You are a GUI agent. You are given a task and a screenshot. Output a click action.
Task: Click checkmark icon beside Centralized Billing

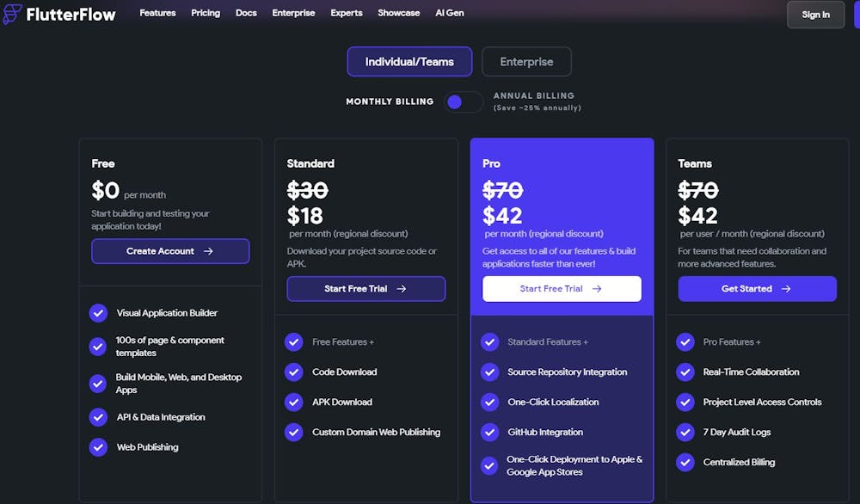click(x=685, y=463)
